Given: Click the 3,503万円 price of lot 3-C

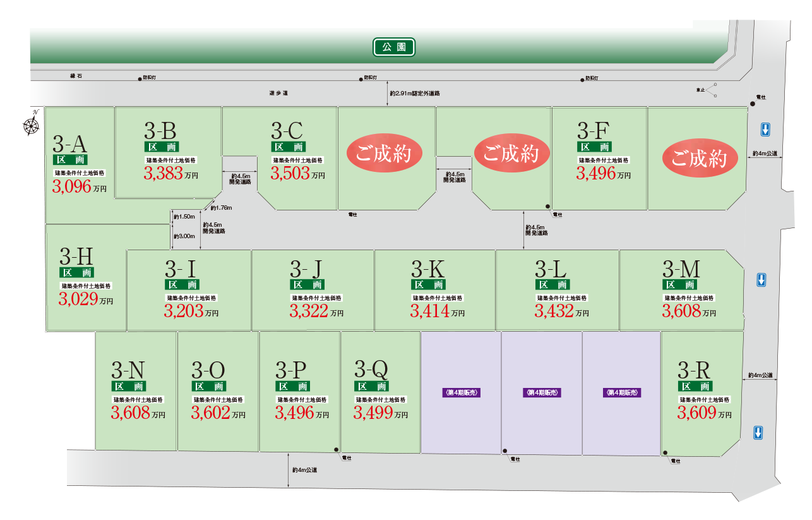Looking at the screenshot, I should tap(298, 173).
